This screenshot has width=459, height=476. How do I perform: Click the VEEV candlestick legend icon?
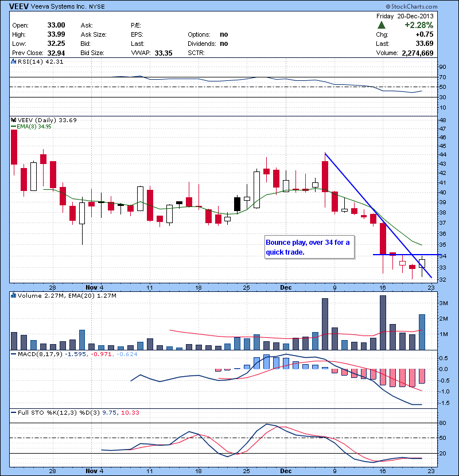click(x=13, y=120)
